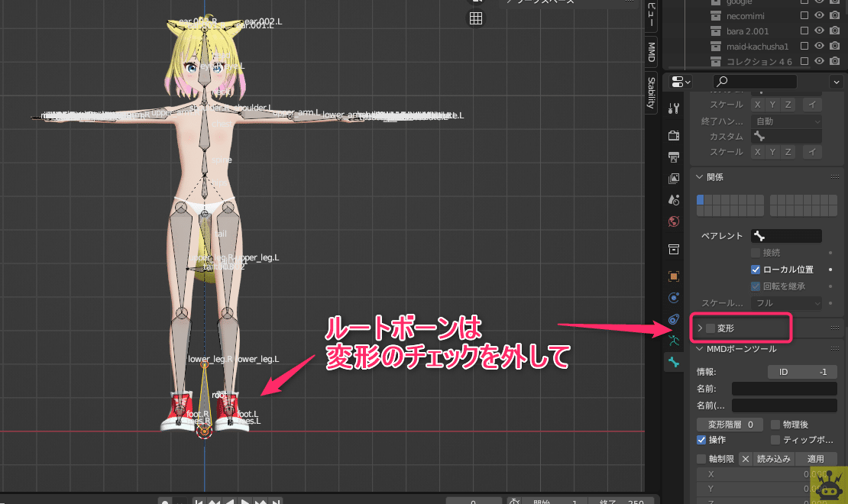Open the Tool properties tab
The height and width of the screenshot is (504, 848).
pyautogui.click(x=674, y=108)
